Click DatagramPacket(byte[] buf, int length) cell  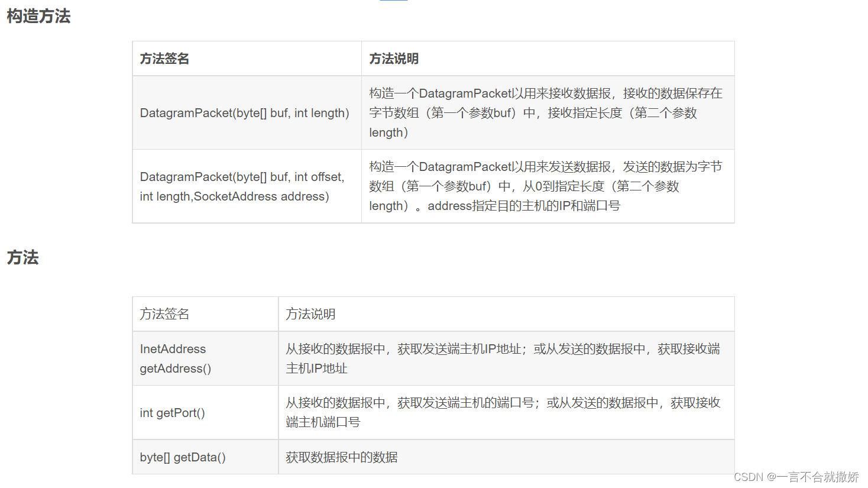[244, 113]
